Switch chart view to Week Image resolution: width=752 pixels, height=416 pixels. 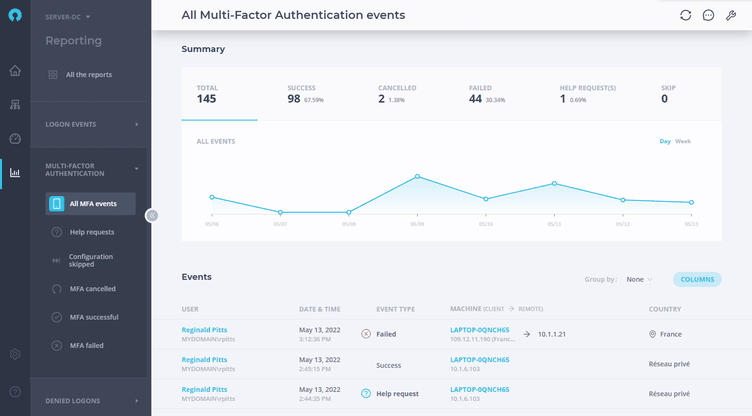click(683, 141)
